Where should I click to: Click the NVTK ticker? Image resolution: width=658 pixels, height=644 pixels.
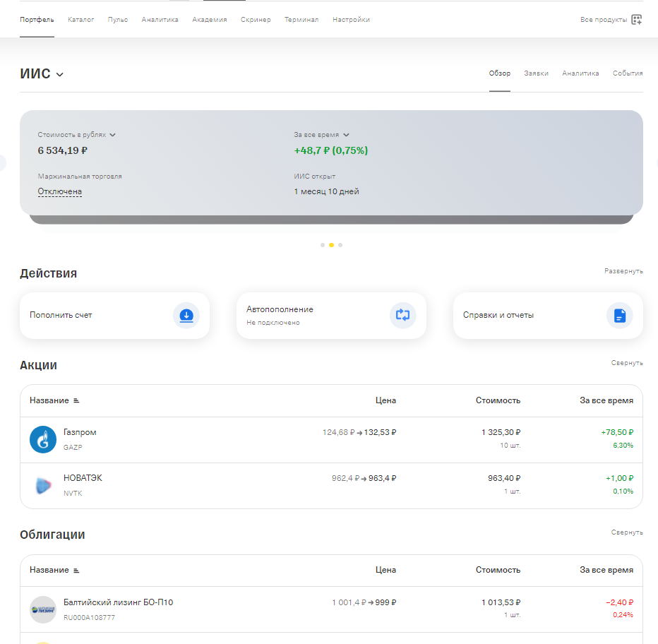tap(73, 494)
